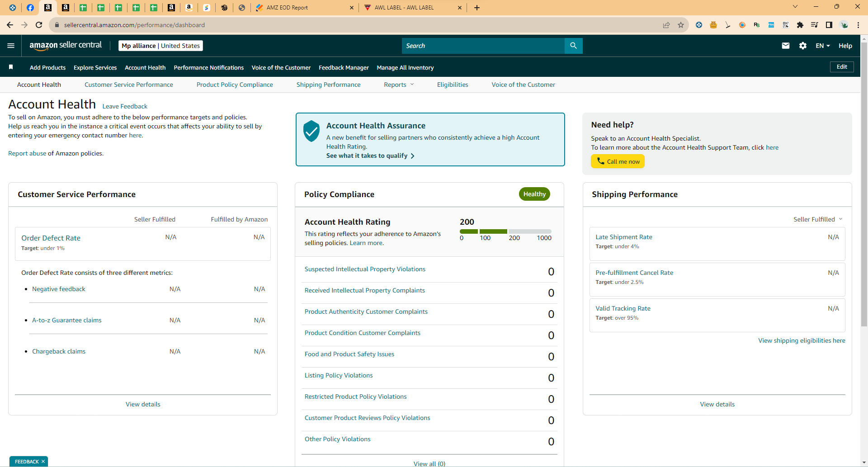The image size is (868, 467).
Task: Click the Account Health Assurance shield icon
Action: point(311,131)
